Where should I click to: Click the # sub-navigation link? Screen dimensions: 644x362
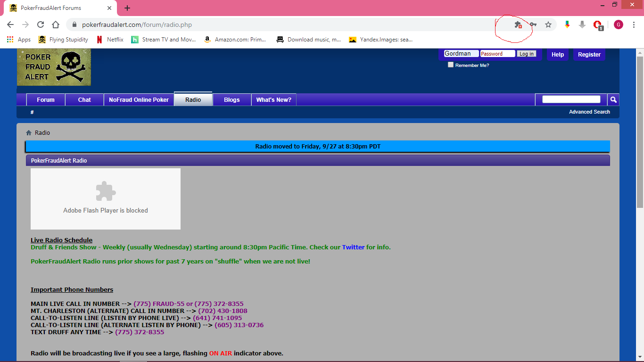pos(32,112)
